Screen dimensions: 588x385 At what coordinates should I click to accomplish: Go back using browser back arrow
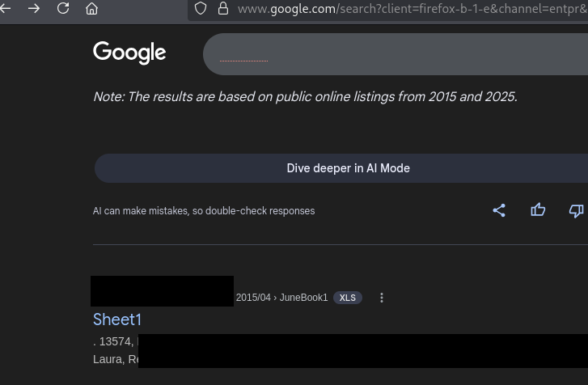pyautogui.click(x=5, y=8)
